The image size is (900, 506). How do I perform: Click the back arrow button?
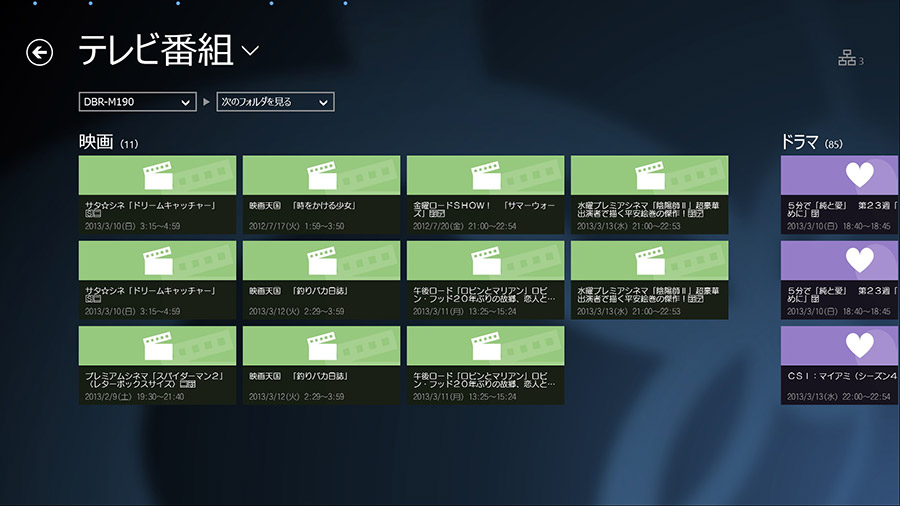click(39, 52)
